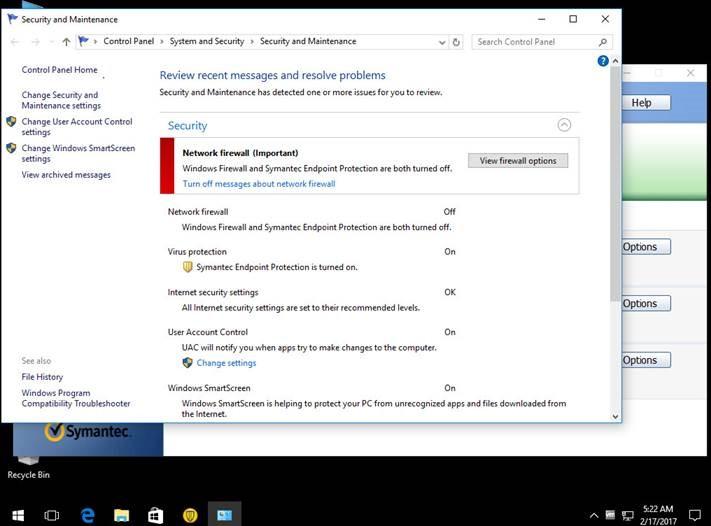Image resolution: width=711 pixels, height=526 pixels.
Task: Open Symantec shield icon in the taskbar
Action: point(190,515)
